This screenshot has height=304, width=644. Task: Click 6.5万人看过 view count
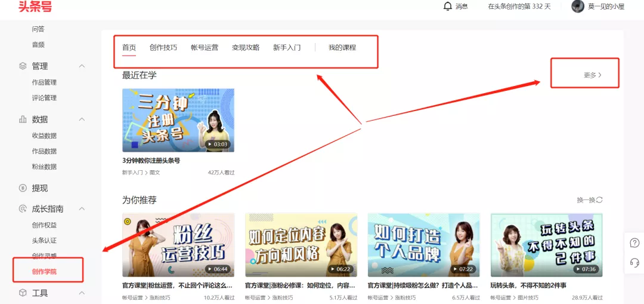tap(466, 297)
